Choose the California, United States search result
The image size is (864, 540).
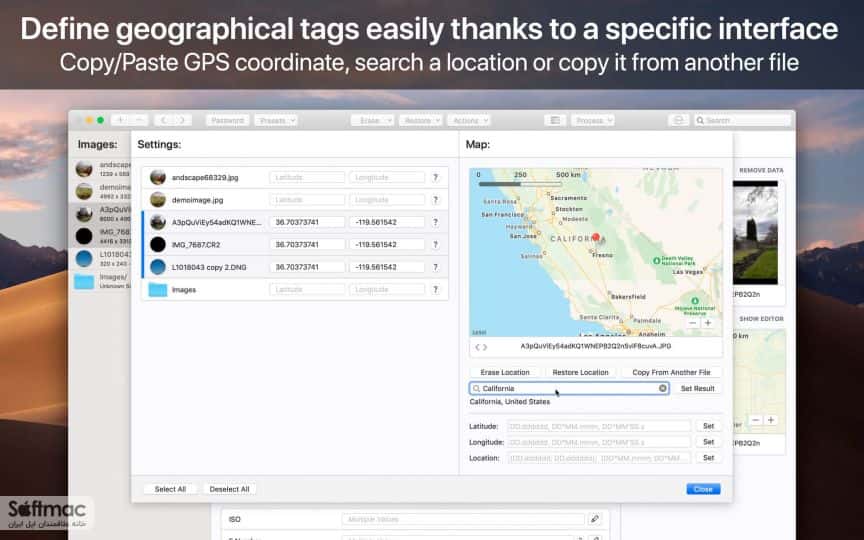[x=510, y=402]
